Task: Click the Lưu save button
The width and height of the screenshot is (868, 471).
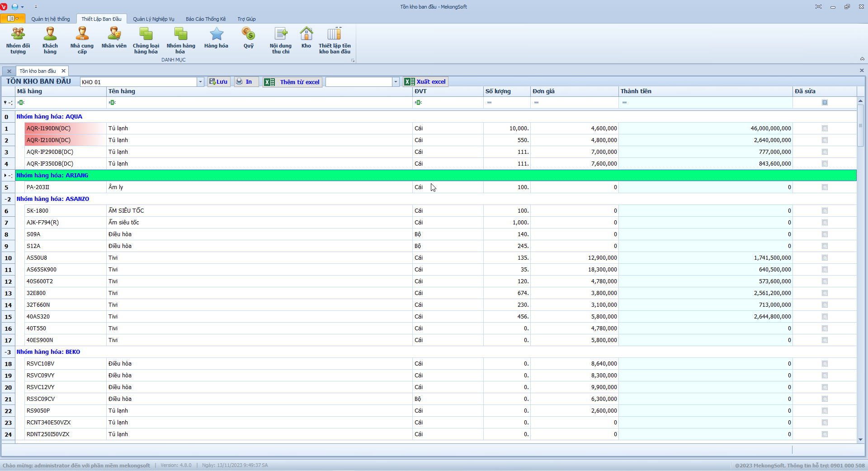Action: pos(219,82)
